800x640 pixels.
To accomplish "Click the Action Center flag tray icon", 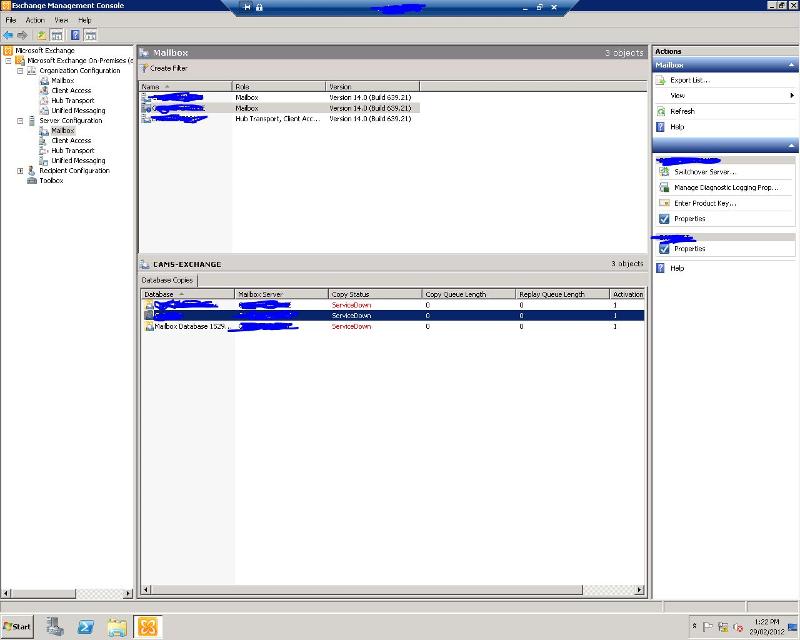I will 708,627.
